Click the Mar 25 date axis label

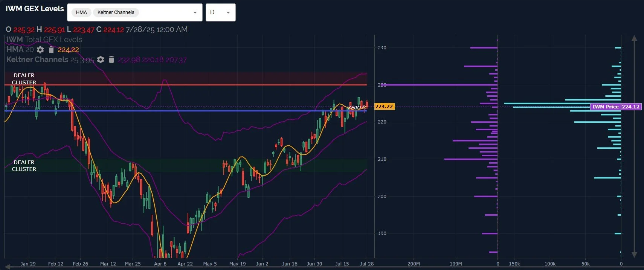[133, 264]
